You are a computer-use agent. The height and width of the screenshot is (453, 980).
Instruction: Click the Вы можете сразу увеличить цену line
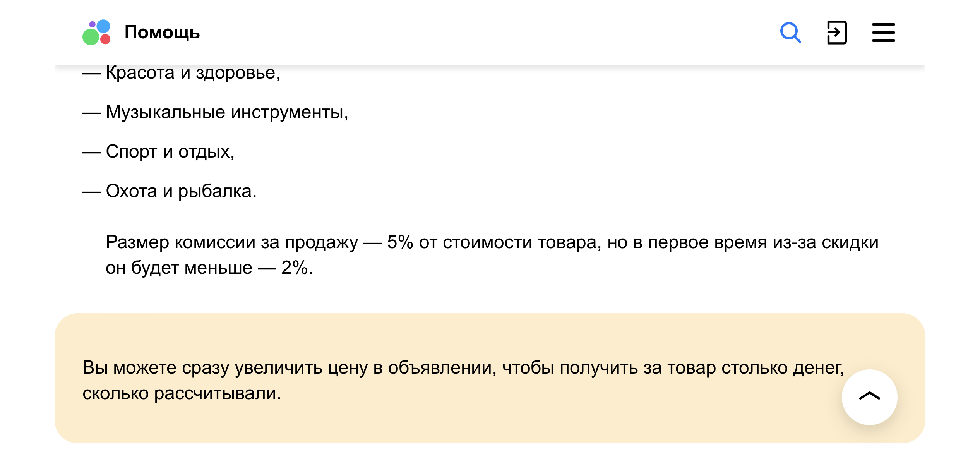463,368
